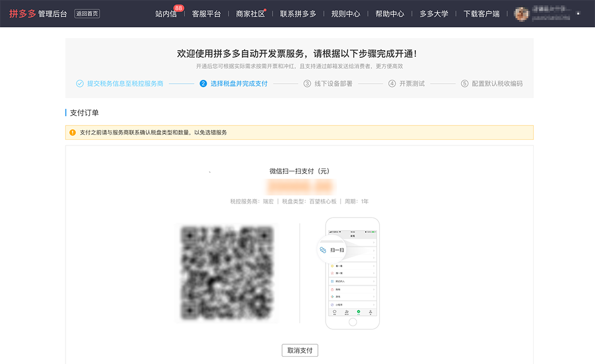Click the phone illustration image
This screenshot has width=595, height=364.
353,273
